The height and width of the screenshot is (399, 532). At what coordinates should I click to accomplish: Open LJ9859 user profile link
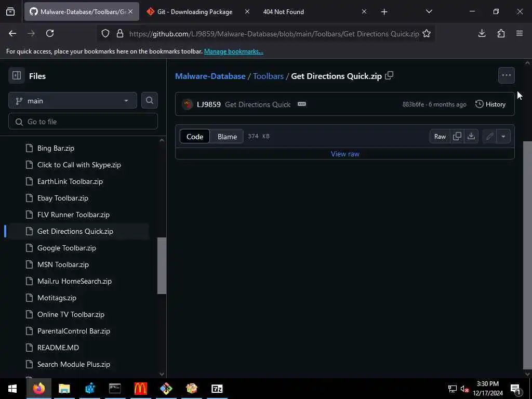209,104
